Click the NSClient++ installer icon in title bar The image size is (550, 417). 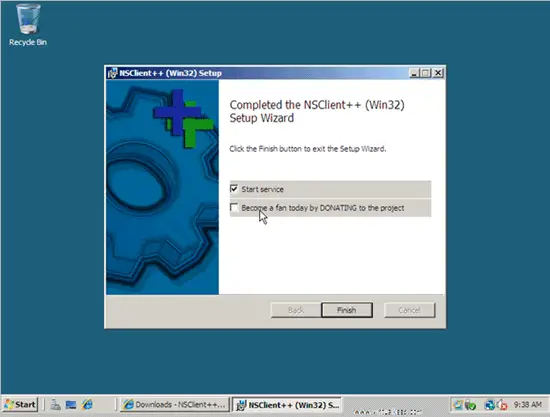pyautogui.click(x=112, y=73)
